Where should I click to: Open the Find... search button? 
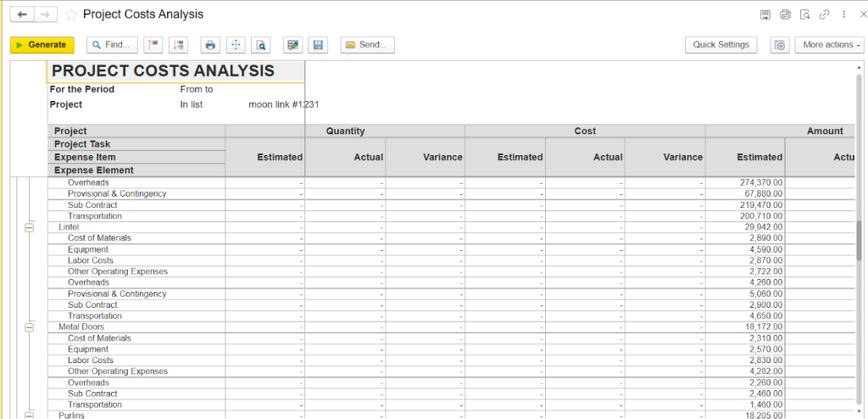click(x=113, y=45)
